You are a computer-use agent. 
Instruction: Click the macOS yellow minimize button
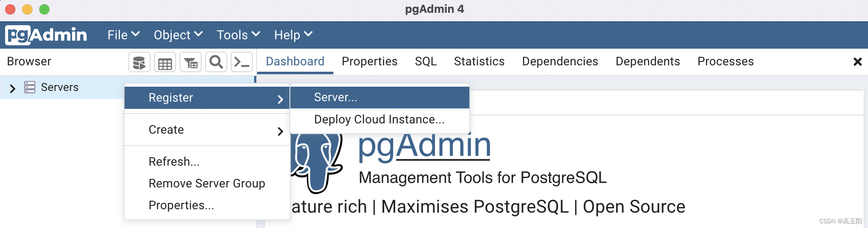27,9
